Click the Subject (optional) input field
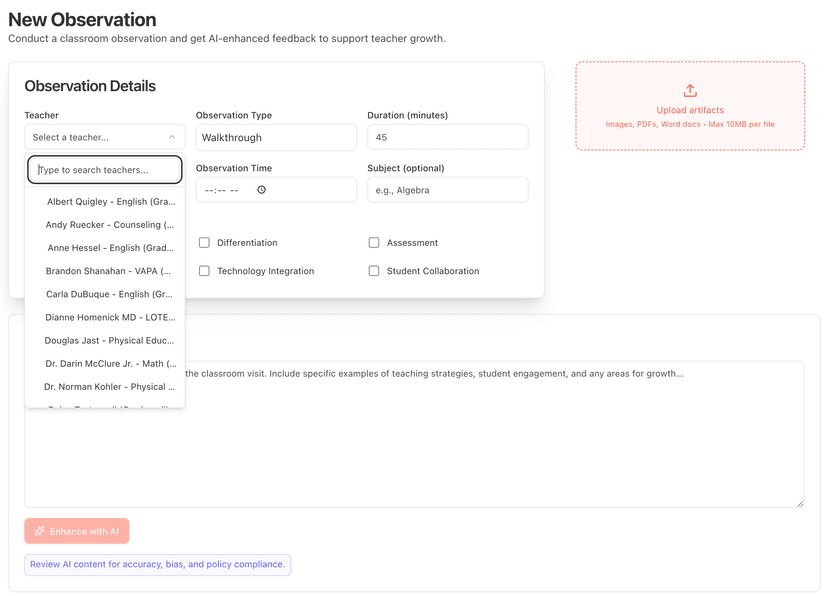 coord(447,189)
